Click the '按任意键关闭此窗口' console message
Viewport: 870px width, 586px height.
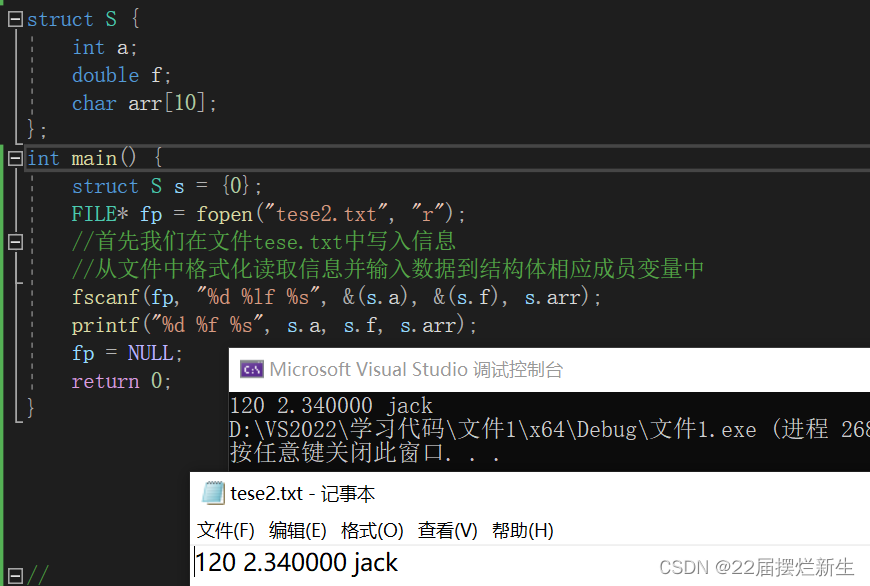(365, 453)
